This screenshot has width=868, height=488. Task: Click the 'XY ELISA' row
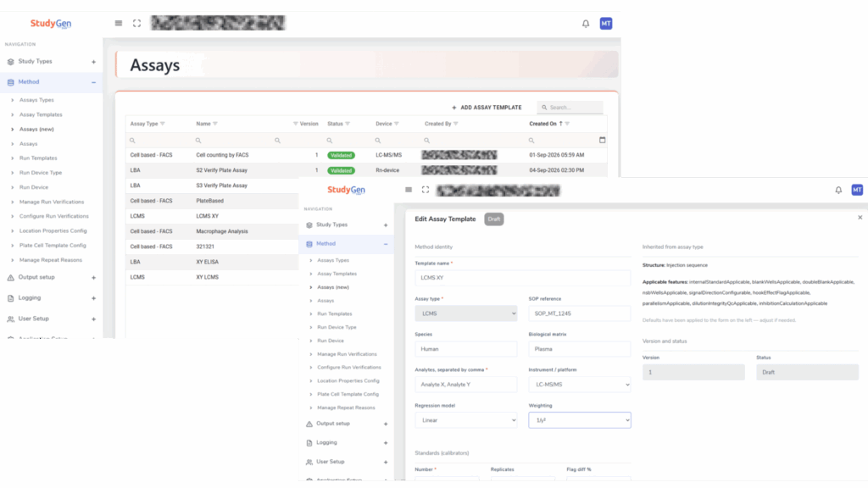(212, 263)
